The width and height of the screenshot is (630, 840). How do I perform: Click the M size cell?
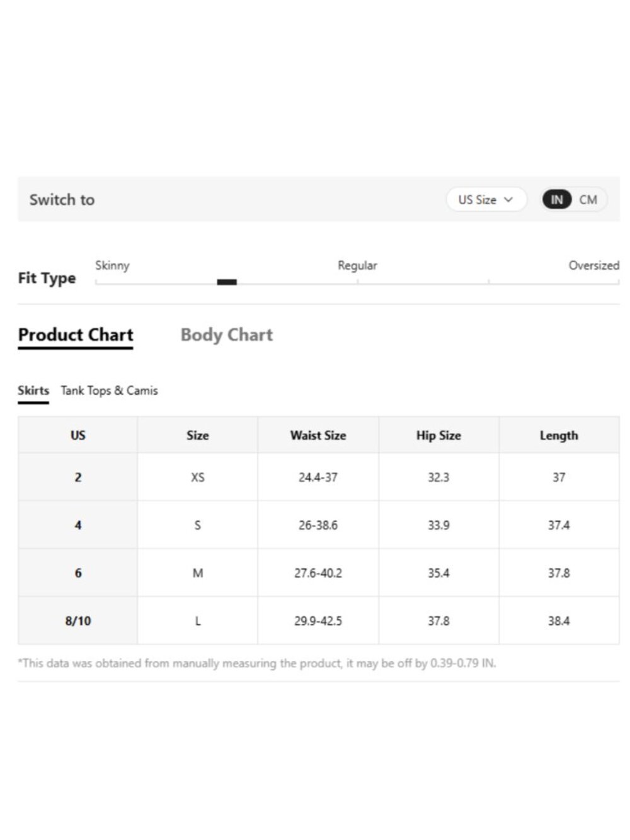(x=198, y=573)
